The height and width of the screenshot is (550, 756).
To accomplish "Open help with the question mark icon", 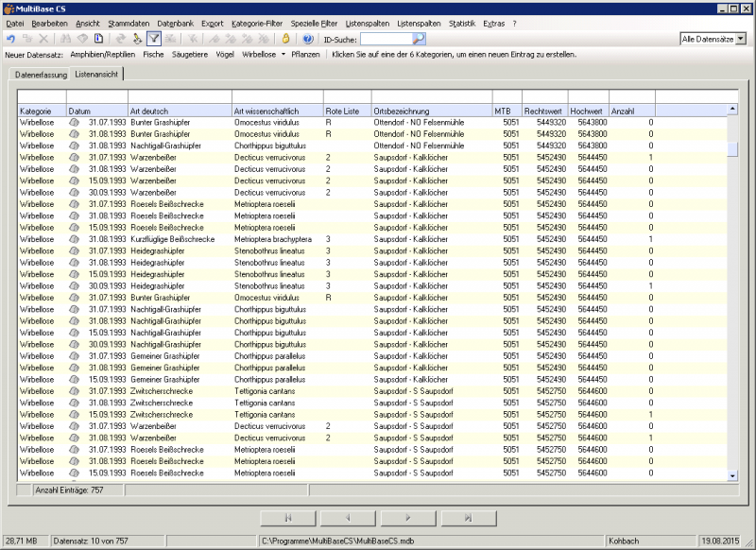I will click(307, 39).
